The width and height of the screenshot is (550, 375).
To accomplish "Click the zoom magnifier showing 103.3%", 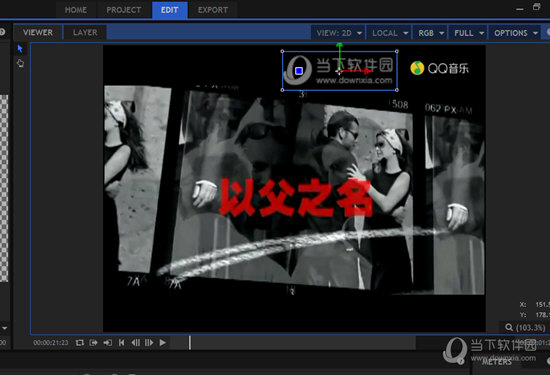I will pos(509,328).
